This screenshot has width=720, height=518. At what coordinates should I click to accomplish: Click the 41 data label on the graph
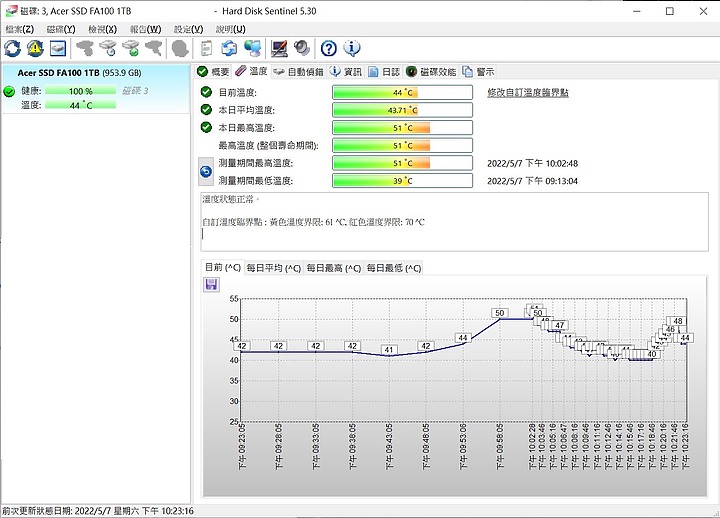point(389,349)
